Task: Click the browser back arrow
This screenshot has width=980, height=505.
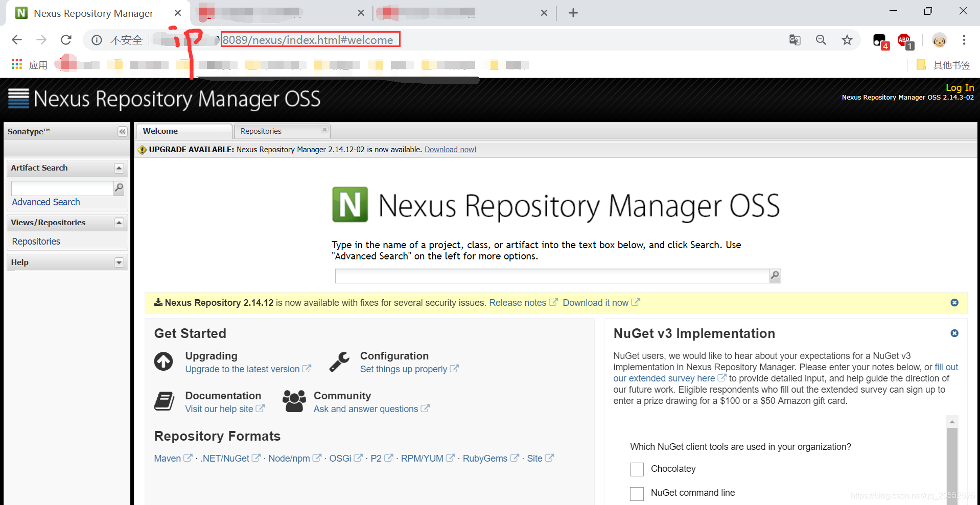Action: point(17,40)
